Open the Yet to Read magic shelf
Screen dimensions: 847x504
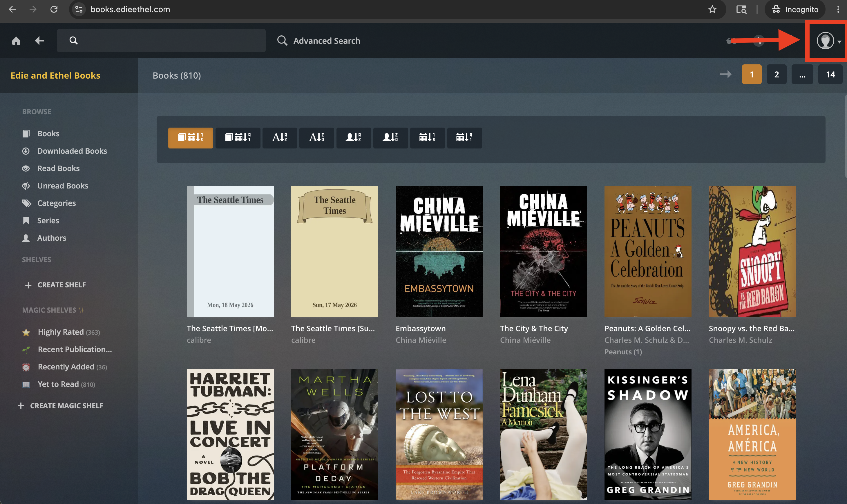(x=58, y=384)
